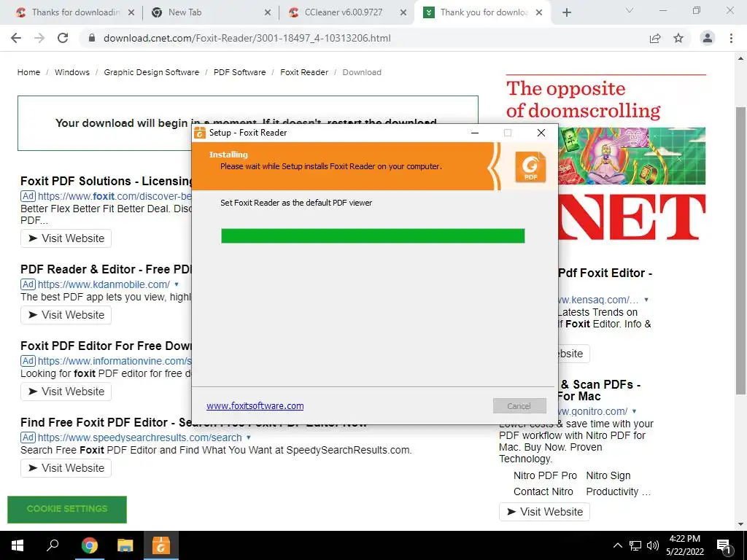747x560 pixels.
Task: Click the Foxit setup window title icon
Action: (200, 133)
